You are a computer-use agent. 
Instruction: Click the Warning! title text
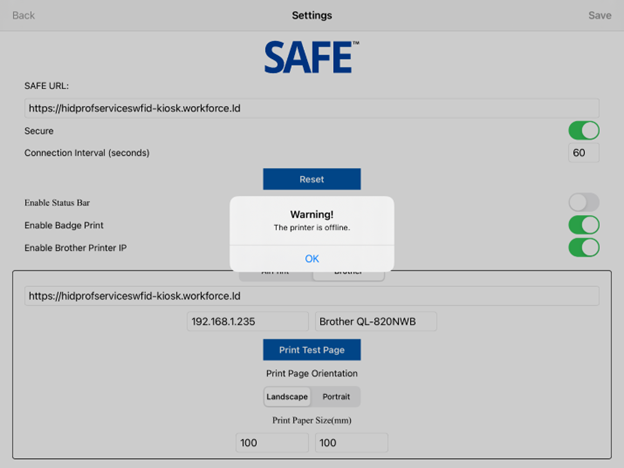pyautogui.click(x=312, y=214)
